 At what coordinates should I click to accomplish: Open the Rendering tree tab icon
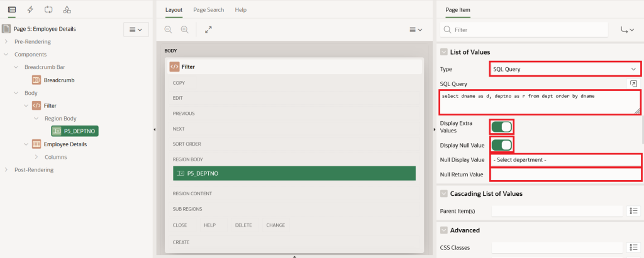(x=12, y=9)
